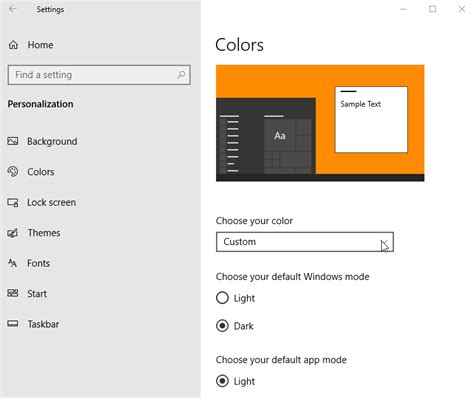Go to Background settings
This screenshot has height=398, width=474.
pyautogui.click(x=52, y=141)
